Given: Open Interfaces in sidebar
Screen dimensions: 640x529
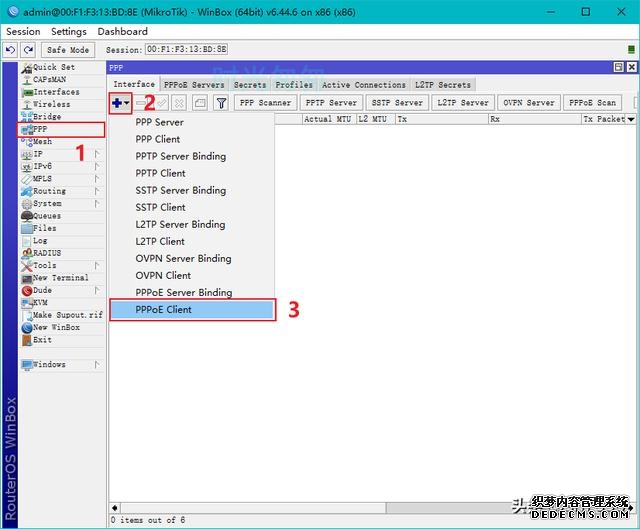Looking at the screenshot, I should coord(62,92).
